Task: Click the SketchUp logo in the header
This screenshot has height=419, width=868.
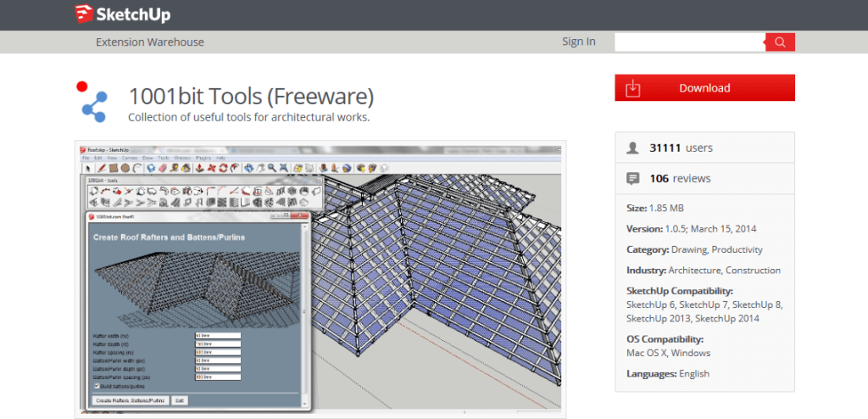Action: (x=123, y=14)
